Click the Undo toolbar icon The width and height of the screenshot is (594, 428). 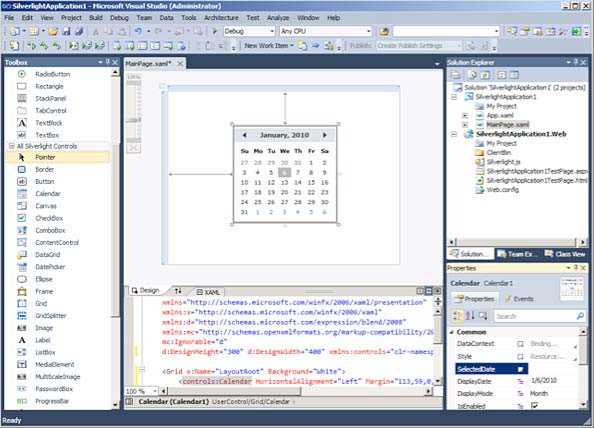tap(138, 31)
